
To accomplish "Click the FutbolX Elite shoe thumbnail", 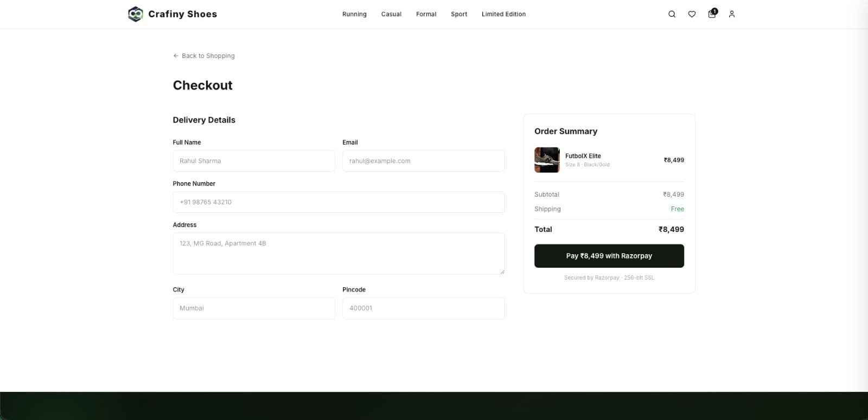I will (x=547, y=160).
